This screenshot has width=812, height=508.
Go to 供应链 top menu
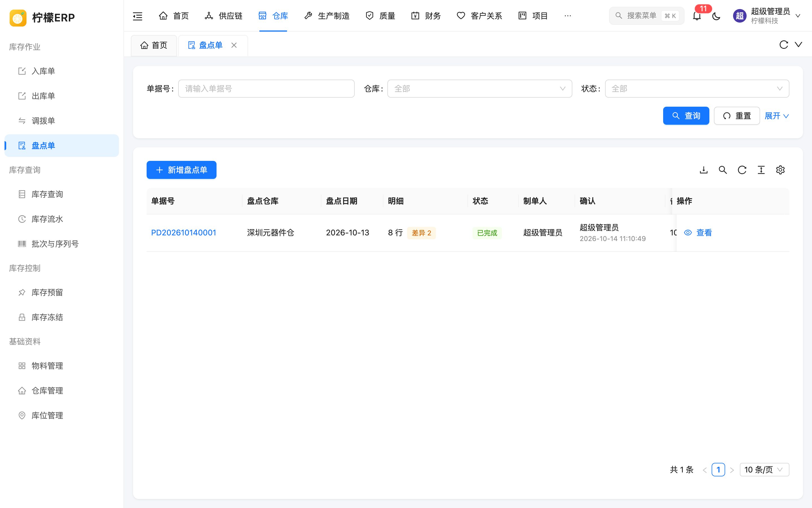tap(224, 16)
